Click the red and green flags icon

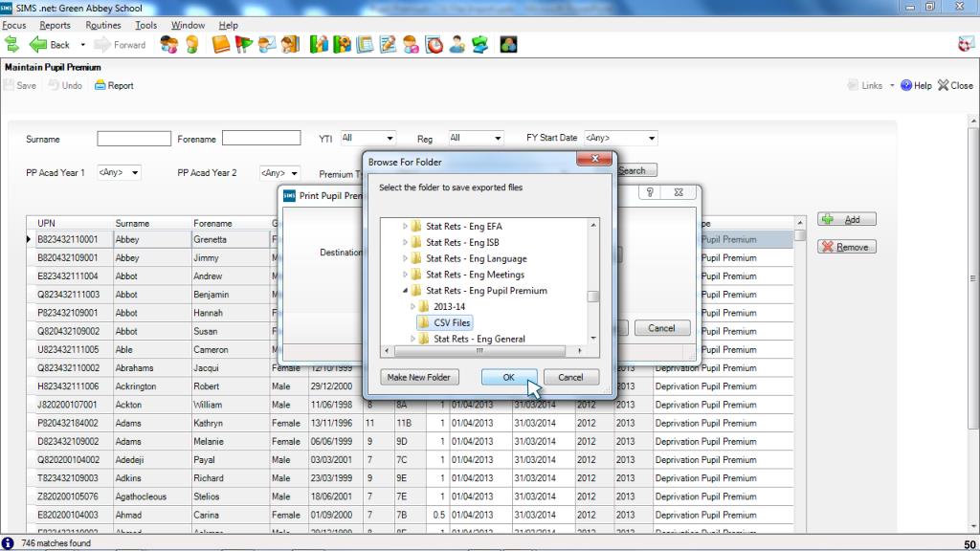coord(244,44)
